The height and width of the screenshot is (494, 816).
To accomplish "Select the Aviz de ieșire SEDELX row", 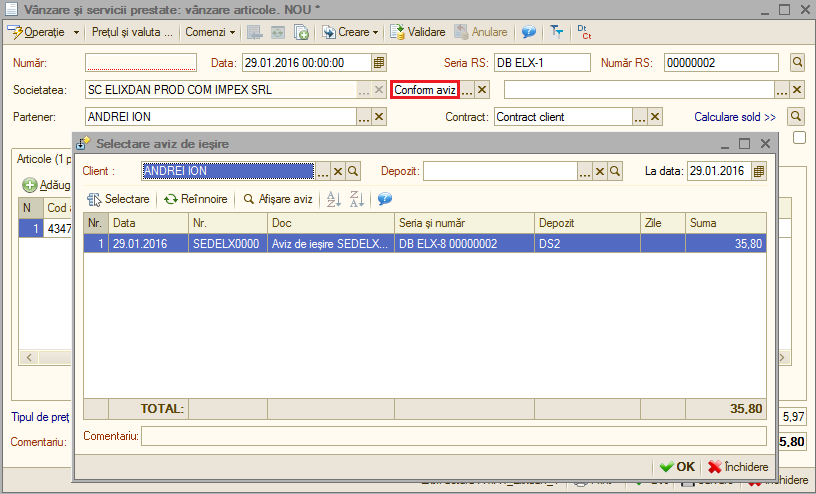I will (x=425, y=244).
